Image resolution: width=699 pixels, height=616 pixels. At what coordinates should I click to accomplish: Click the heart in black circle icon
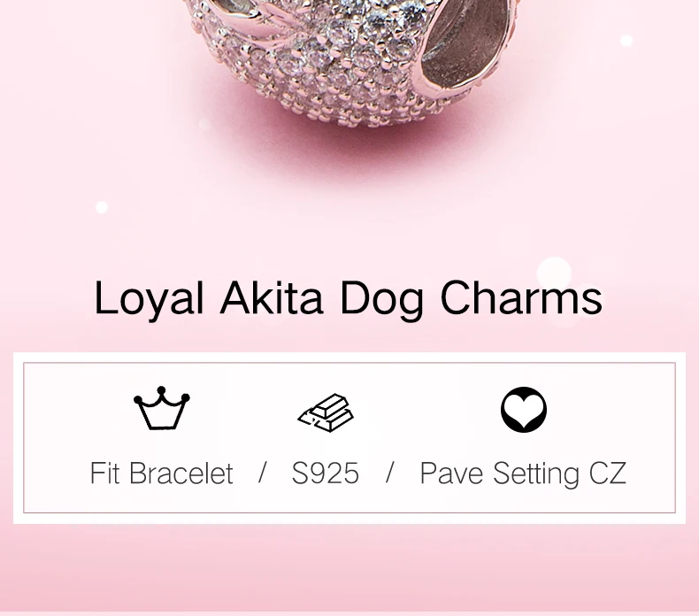(524, 410)
